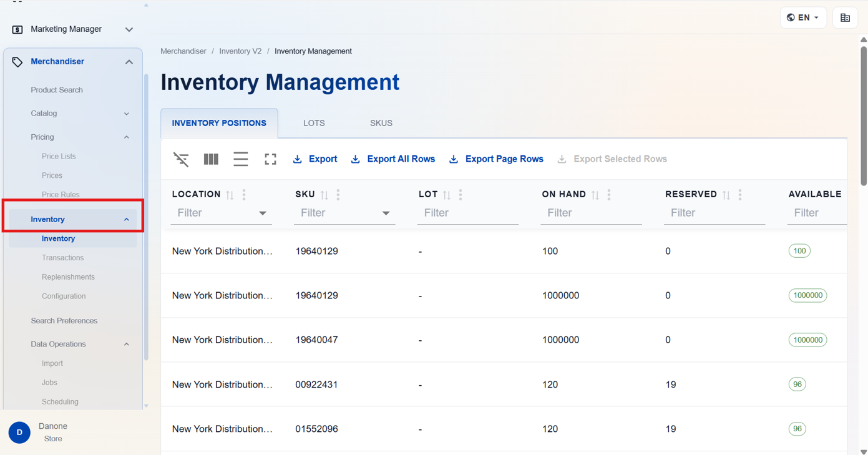Screen dimensions: 868x455
Task: Click the Inventory Management page heading
Action: 280,82
